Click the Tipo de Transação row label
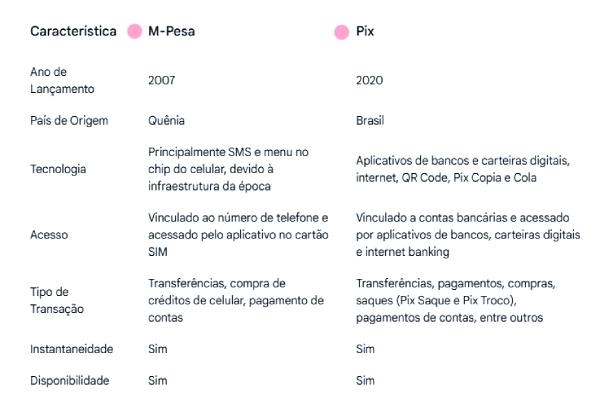Image resolution: width=600 pixels, height=400 pixels. coord(57,300)
